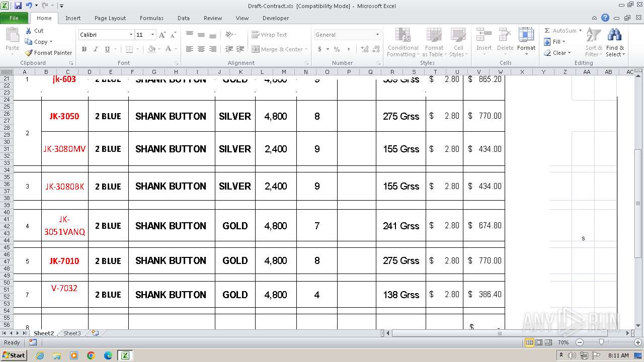Screen dimensions: 644x362
Task: Apply Align Text Left
Action: click(190, 49)
